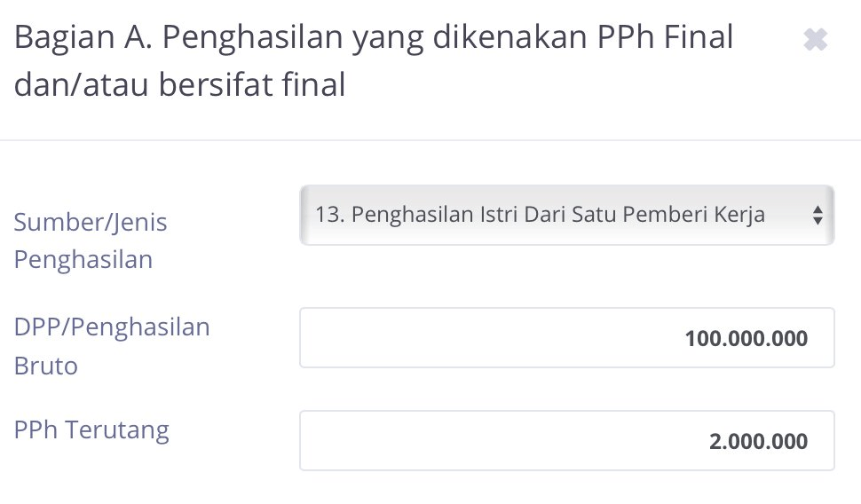The image size is (861, 504).
Task: Click the divider line under the header
Action: pos(430,140)
